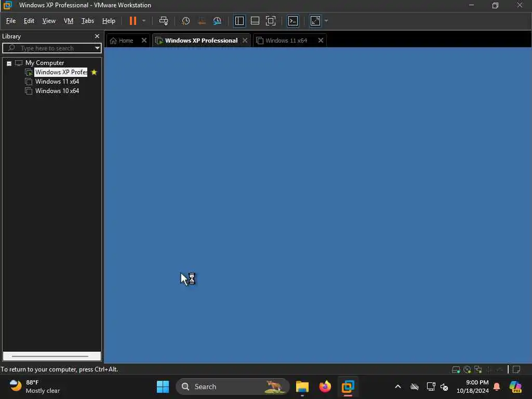Screen dimensions: 532x399
Task: Open the snapshot manager
Action: point(217,21)
